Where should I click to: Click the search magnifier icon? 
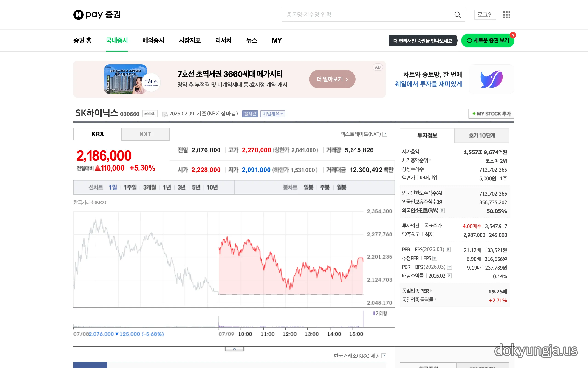tap(457, 15)
